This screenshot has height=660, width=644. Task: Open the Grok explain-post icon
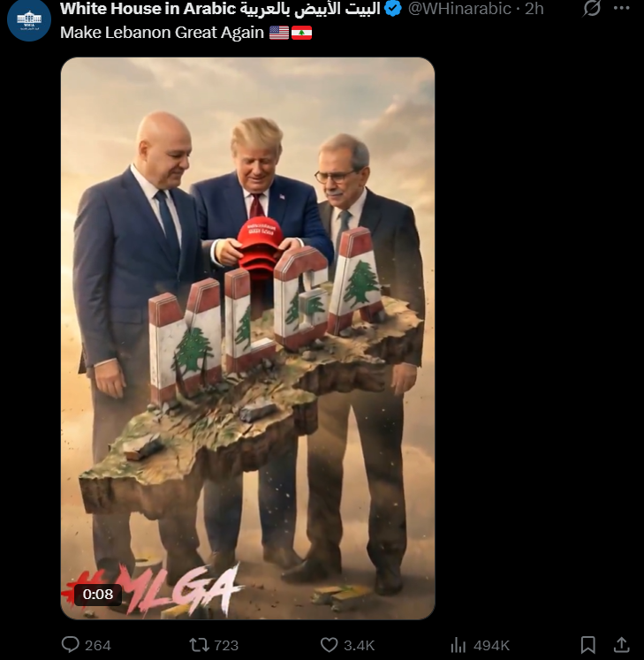pos(591,9)
